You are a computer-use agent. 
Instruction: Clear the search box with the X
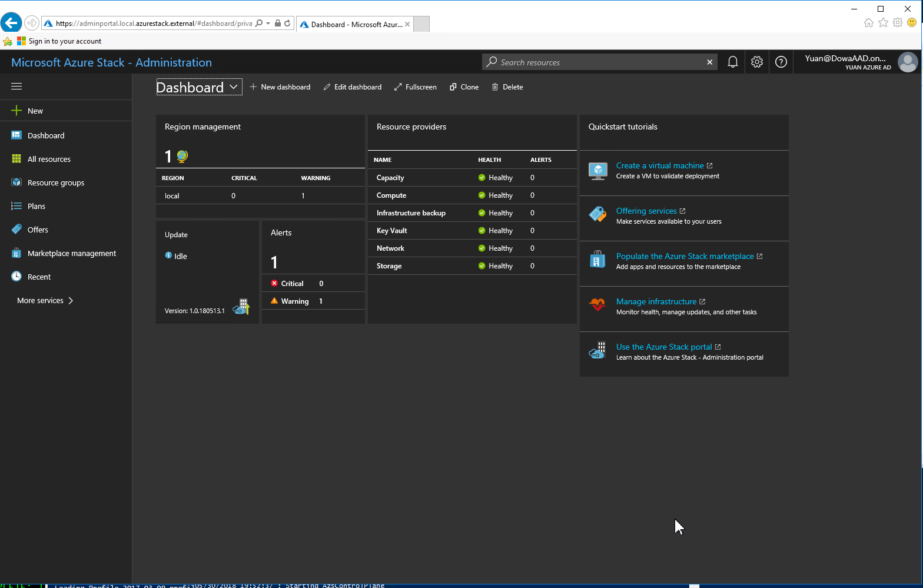point(710,62)
